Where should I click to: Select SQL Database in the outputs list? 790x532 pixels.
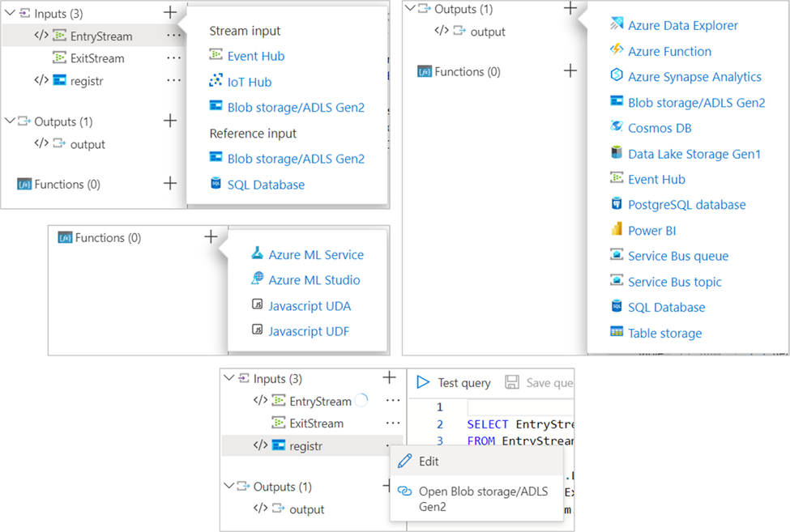pyautogui.click(x=667, y=307)
